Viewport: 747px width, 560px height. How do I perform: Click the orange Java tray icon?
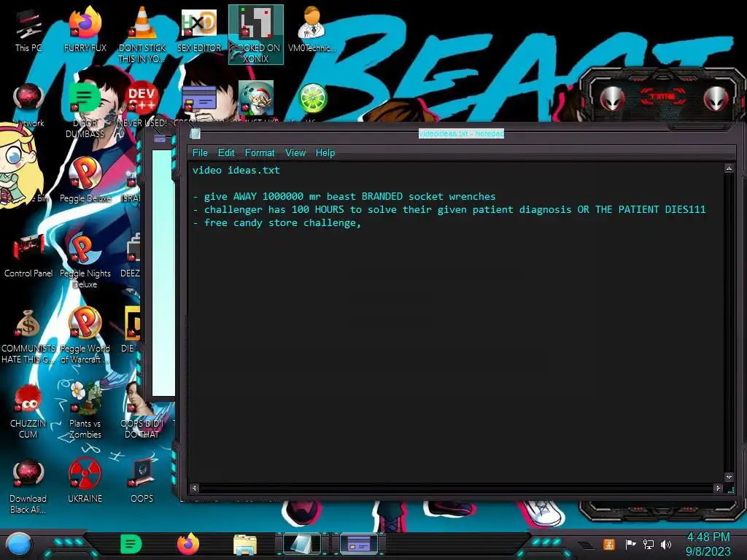coord(608,544)
